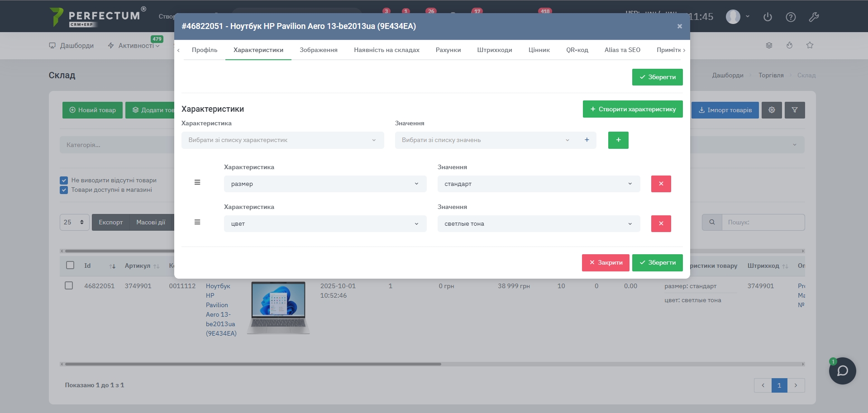
Task: Expand 'Вибрати зі списку характеристик' dropdown
Action: click(x=282, y=140)
